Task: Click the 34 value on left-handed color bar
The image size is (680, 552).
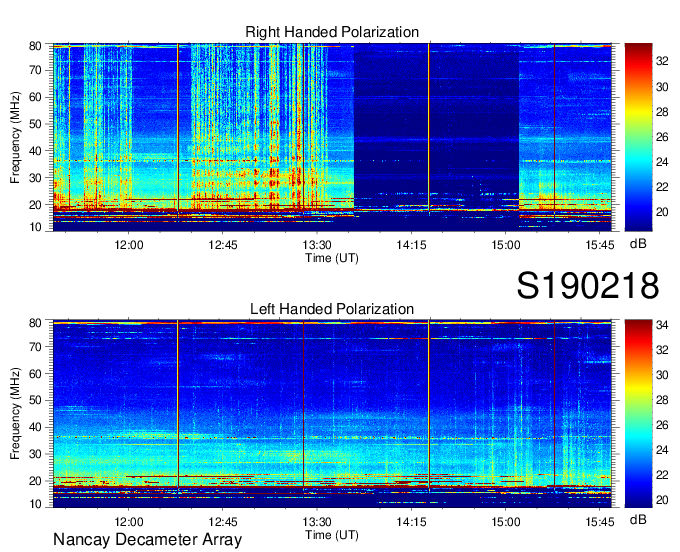Action: tap(662, 325)
